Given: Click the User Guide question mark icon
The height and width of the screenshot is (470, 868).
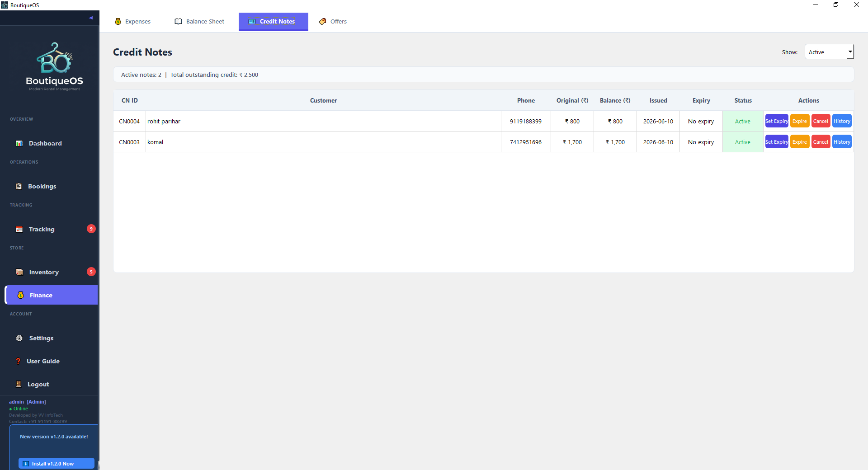Looking at the screenshot, I should [x=18, y=361].
